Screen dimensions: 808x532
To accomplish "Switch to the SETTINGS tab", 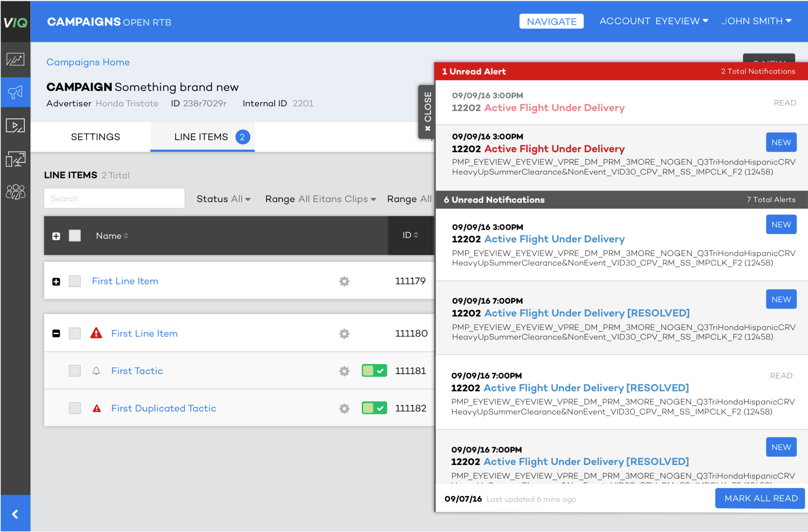I will click(95, 137).
